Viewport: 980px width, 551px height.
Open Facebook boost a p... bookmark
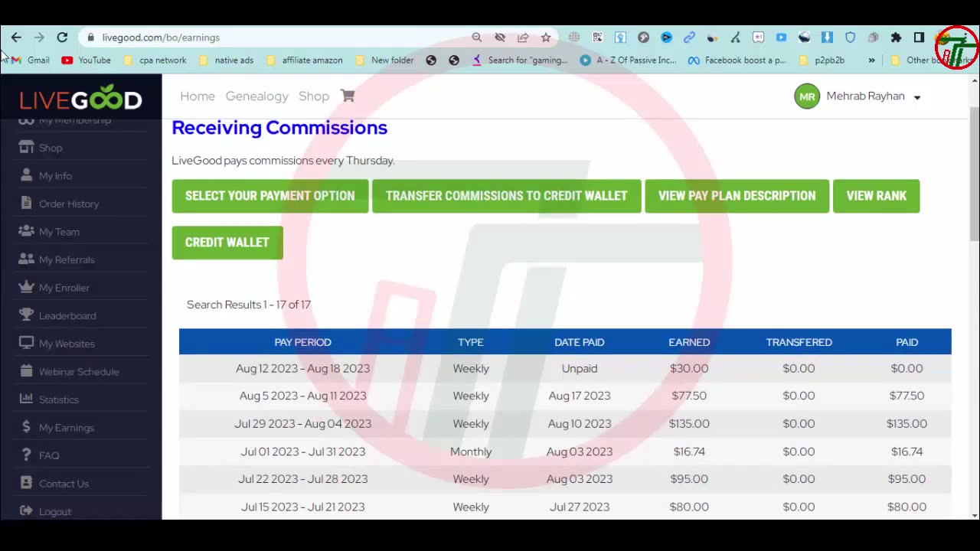pyautogui.click(x=737, y=60)
